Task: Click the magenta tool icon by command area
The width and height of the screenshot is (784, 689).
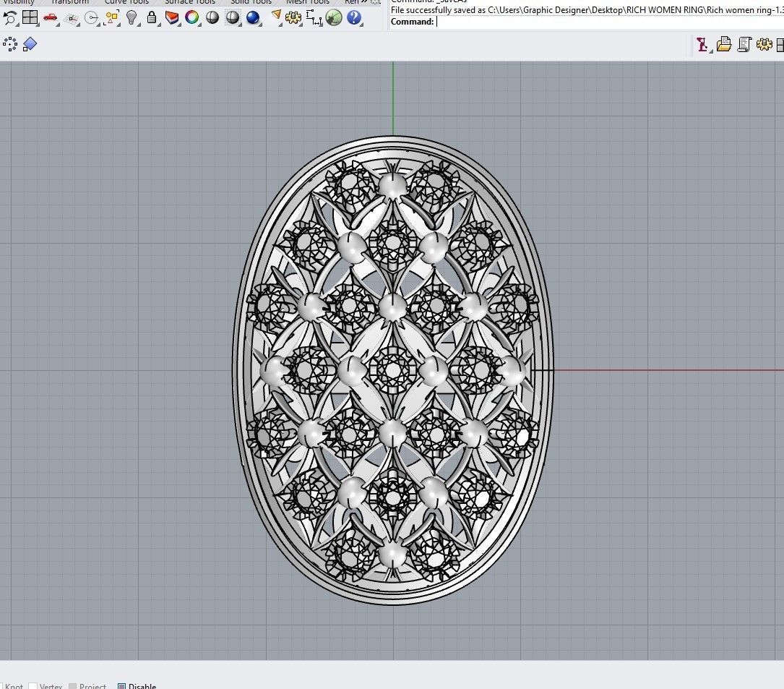Action: coord(702,45)
